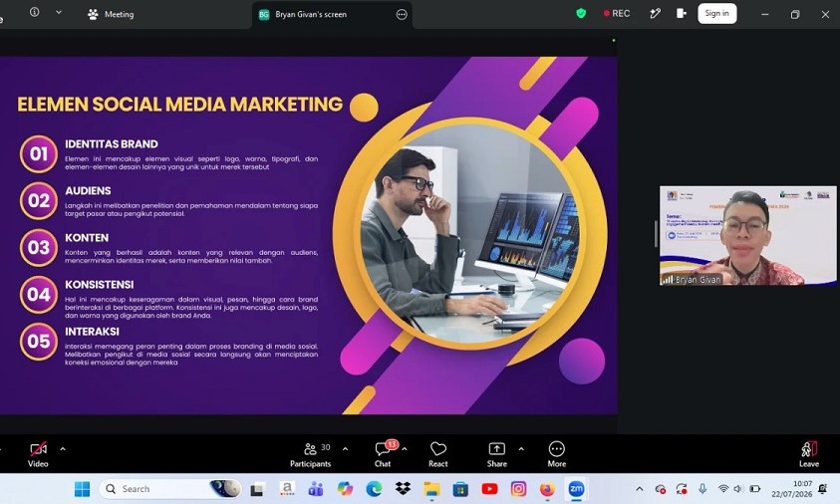Open the Windows Start menu
This screenshot has width=840, height=504.
coord(82,489)
